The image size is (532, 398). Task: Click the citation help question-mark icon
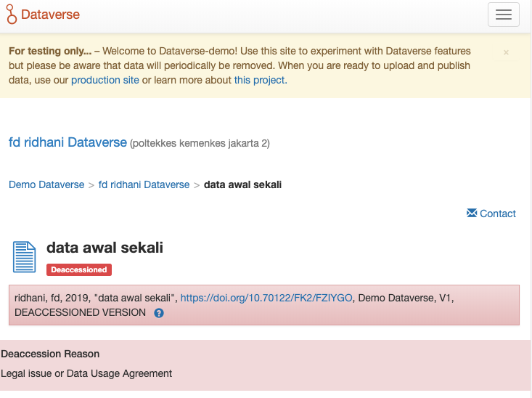[159, 313]
